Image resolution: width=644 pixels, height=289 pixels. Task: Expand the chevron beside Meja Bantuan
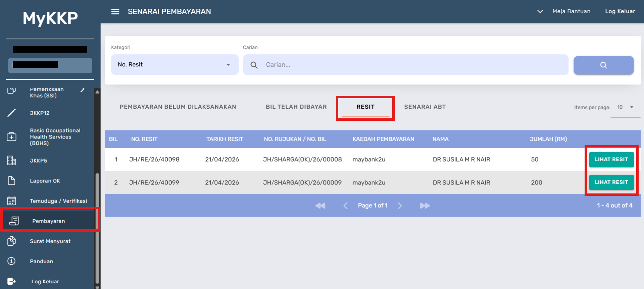click(540, 11)
